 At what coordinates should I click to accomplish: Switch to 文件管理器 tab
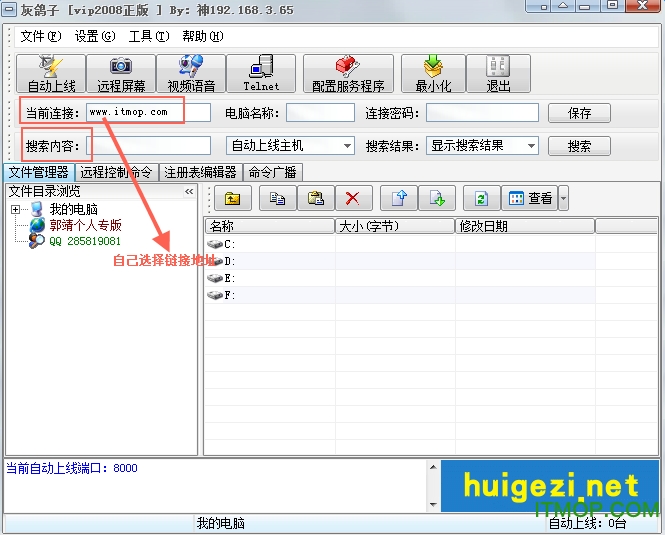[39, 172]
